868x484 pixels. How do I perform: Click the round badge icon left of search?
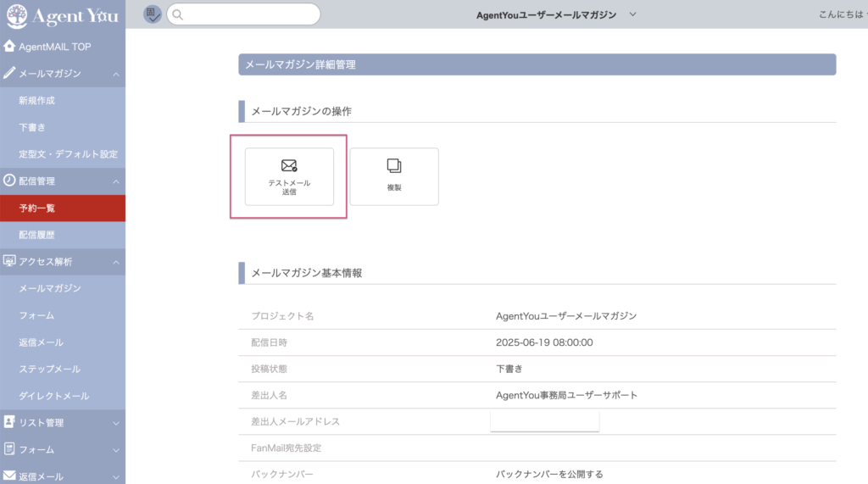[153, 14]
